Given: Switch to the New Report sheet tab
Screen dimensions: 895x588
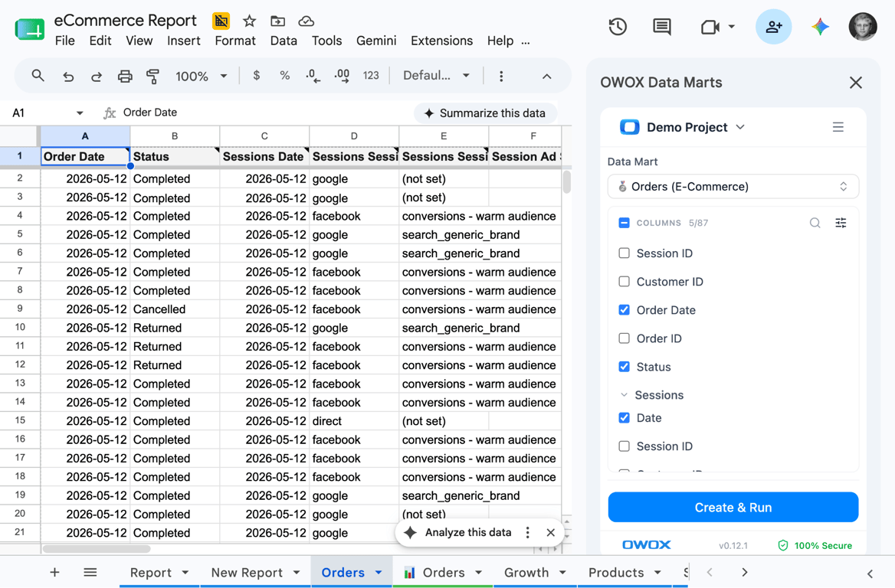Looking at the screenshot, I should click(247, 573).
